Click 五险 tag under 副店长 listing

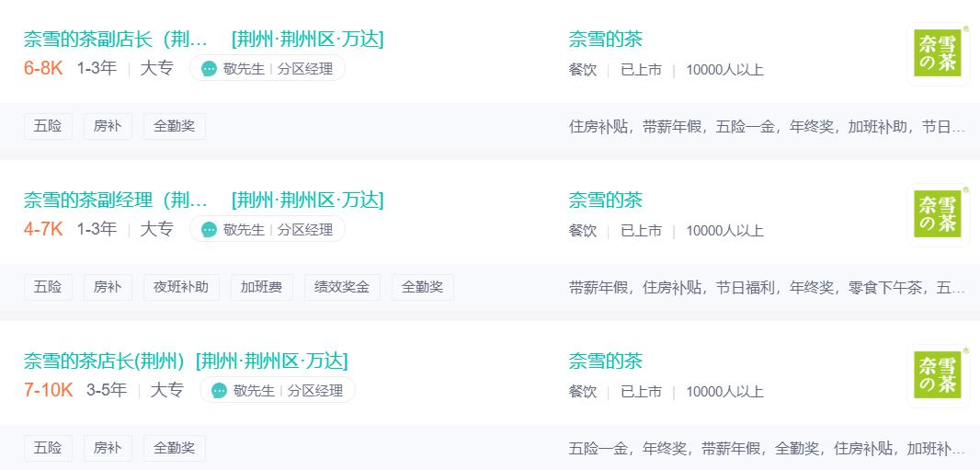(48, 126)
